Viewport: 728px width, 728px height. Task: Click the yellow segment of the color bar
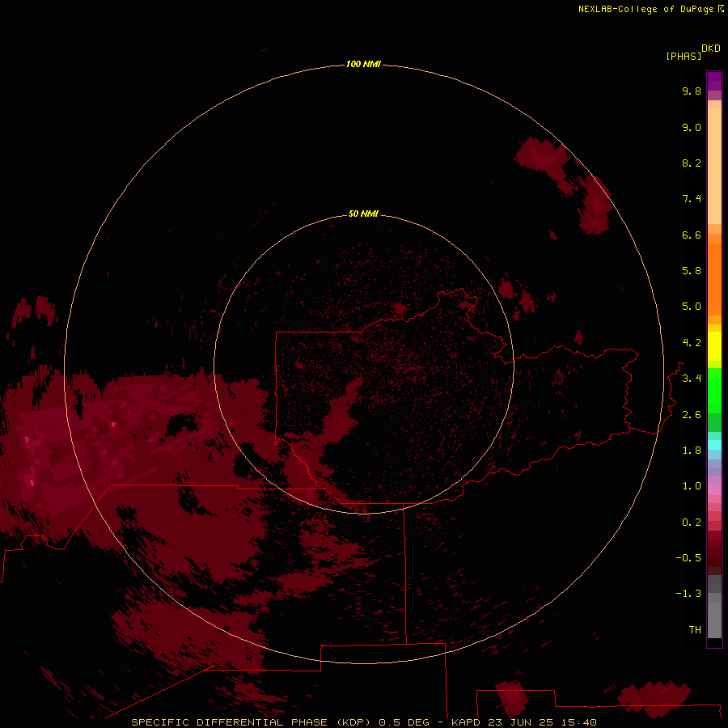[x=714, y=346]
